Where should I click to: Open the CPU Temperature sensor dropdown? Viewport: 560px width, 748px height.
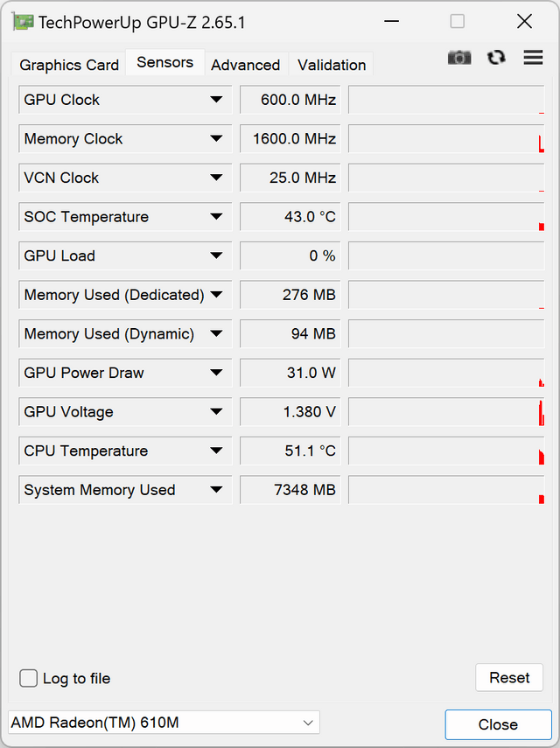pyautogui.click(x=216, y=451)
